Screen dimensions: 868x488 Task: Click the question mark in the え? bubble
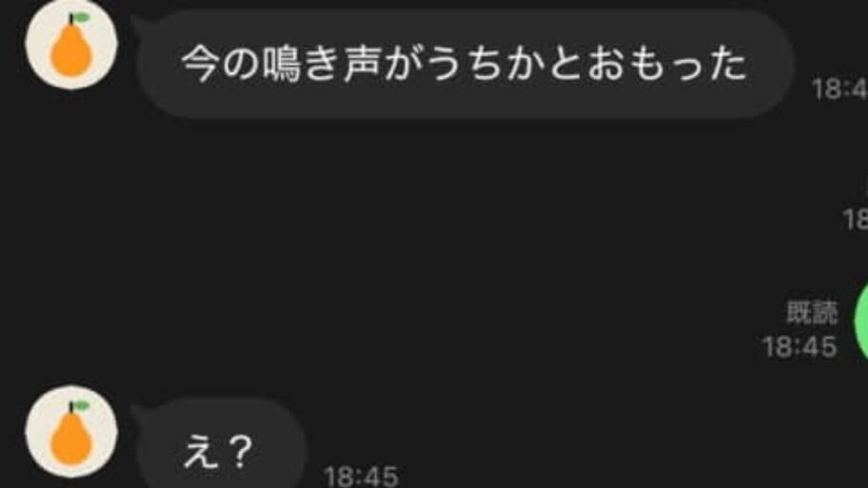[240, 451]
